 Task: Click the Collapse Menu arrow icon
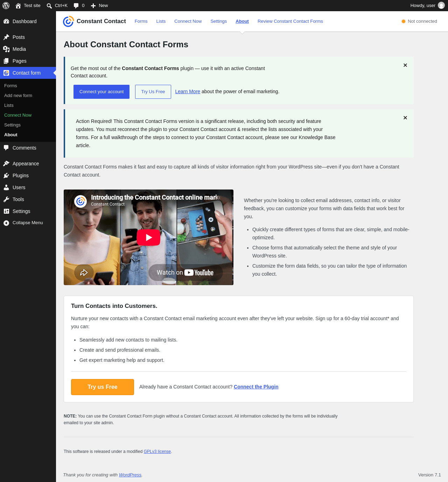tap(6, 223)
